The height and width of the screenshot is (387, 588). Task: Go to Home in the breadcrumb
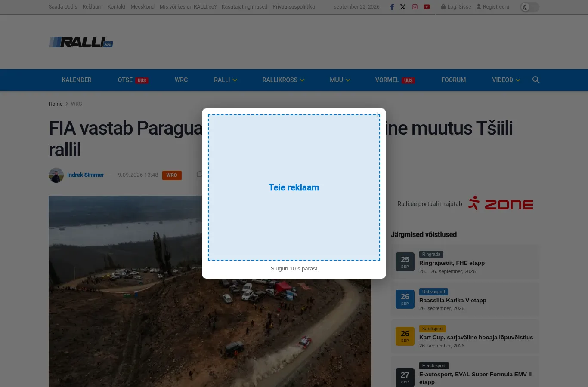click(x=56, y=104)
